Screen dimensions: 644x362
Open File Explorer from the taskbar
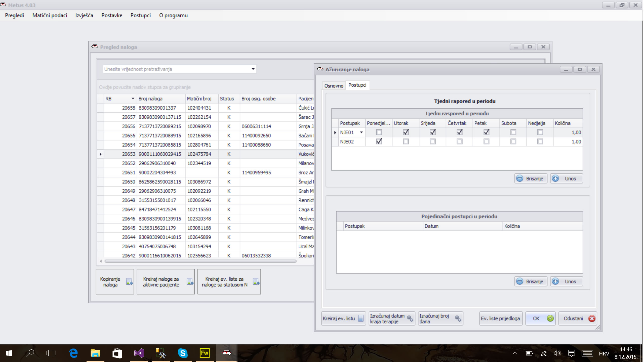pyautogui.click(x=95, y=353)
